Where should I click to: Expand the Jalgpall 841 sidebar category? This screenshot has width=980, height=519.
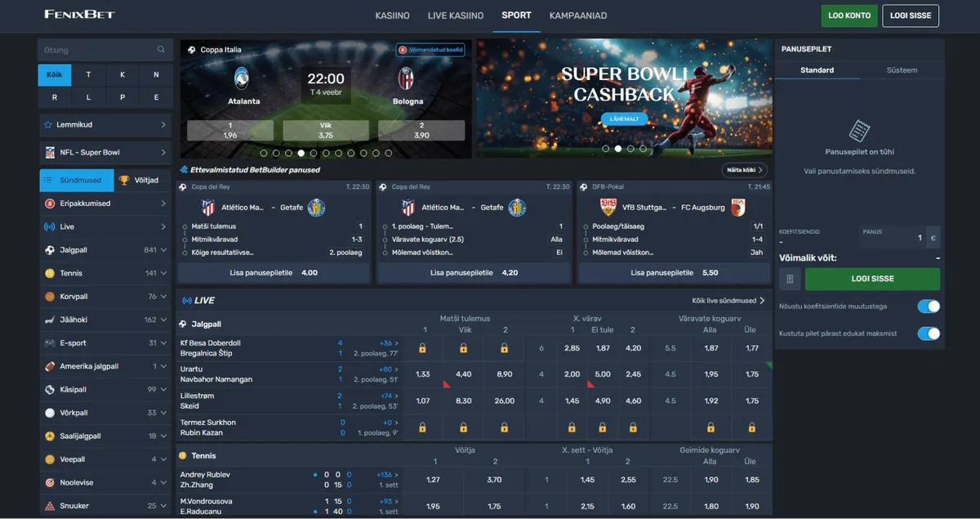click(105, 250)
